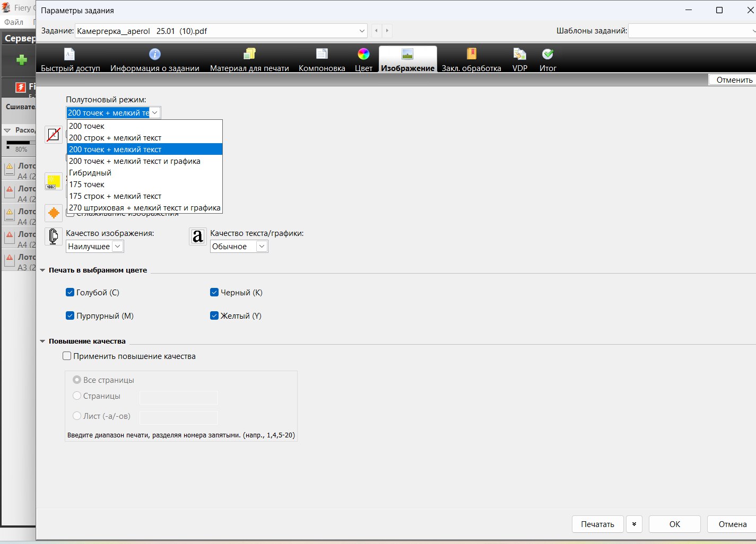Open the Цвет tab
The image size is (756, 544).
363,59
